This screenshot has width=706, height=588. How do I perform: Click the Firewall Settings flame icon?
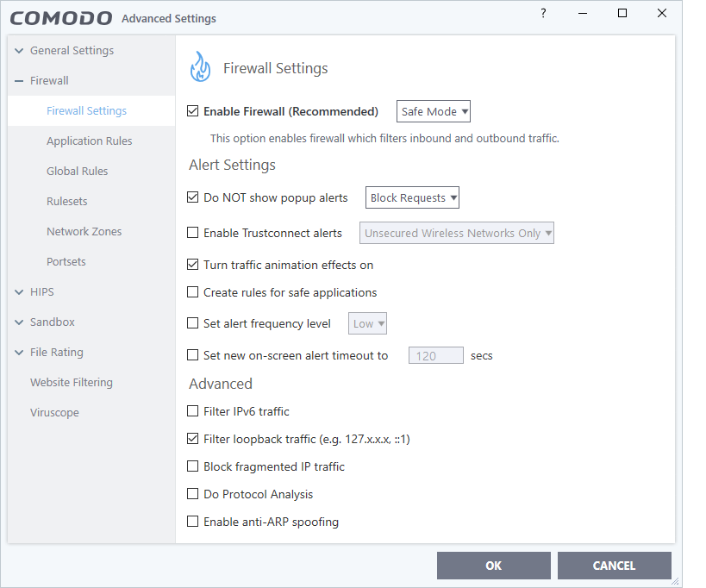tap(200, 67)
